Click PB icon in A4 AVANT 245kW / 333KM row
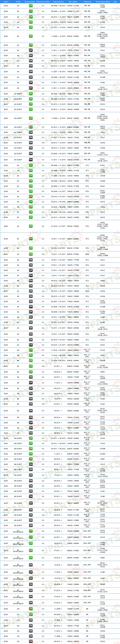Image resolution: width=120 pixels, height=644 pixels. click(31, 118)
